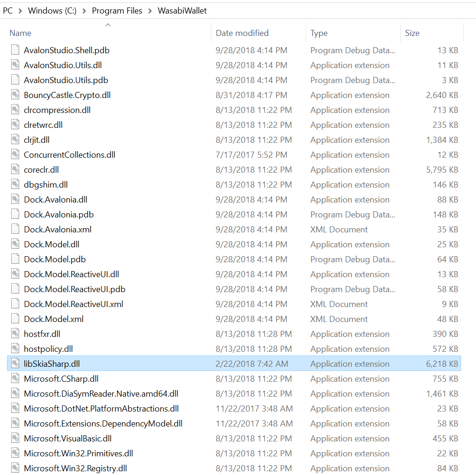The image size is (476, 475).
Task: Sort files by Date modified column header
Action: pos(242,33)
